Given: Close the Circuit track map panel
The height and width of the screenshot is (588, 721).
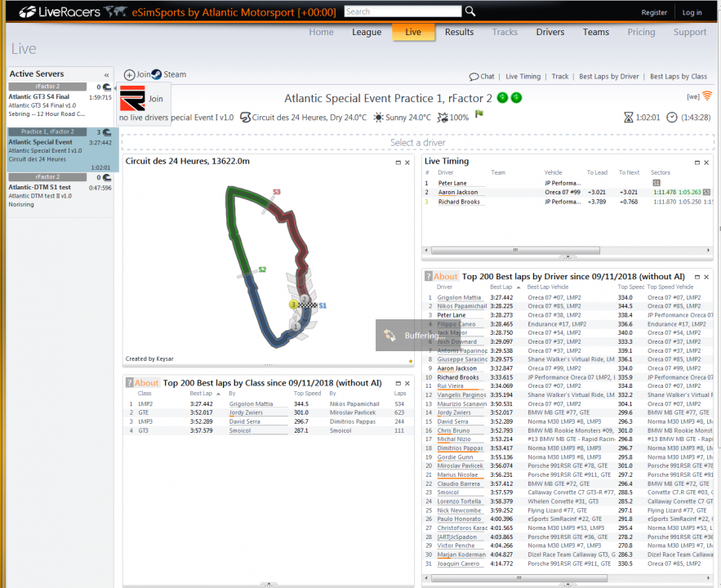Looking at the screenshot, I should (407, 163).
